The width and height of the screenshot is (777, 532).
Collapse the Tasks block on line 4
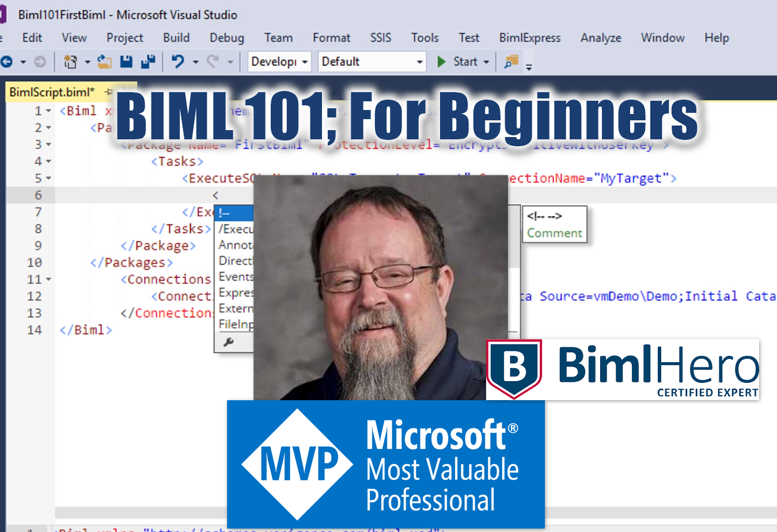pos(49,161)
